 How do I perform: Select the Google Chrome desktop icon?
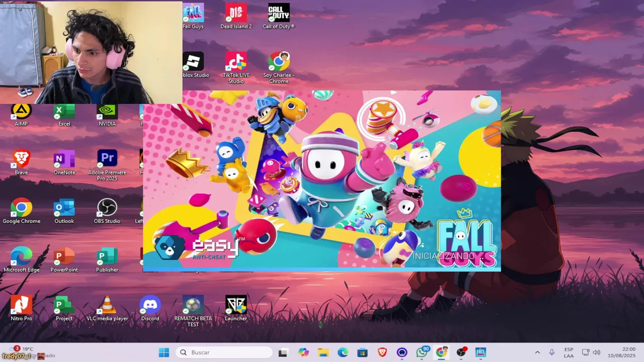coord(21,211)
